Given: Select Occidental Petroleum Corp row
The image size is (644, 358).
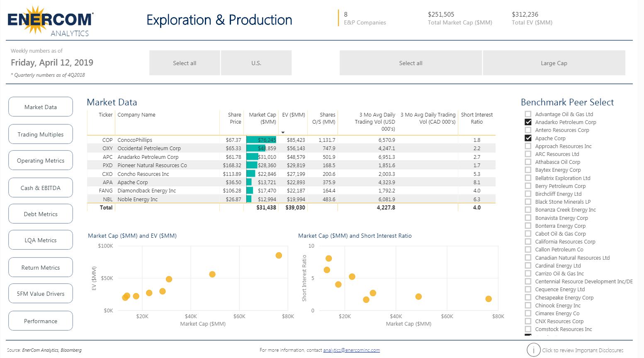Looking at the screenshot, I should 149,148.
